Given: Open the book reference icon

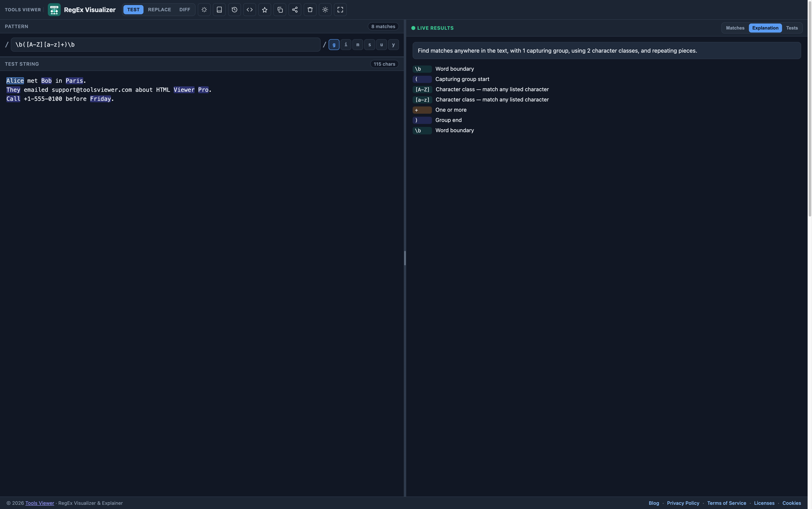Looking at the screenshot, I should click(x=219, y=10).
